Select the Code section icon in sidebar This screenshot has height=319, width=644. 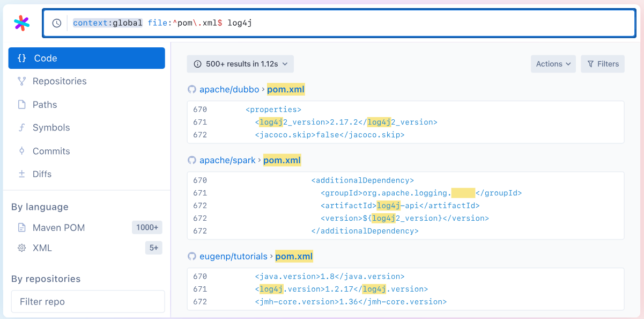[23, 57]
